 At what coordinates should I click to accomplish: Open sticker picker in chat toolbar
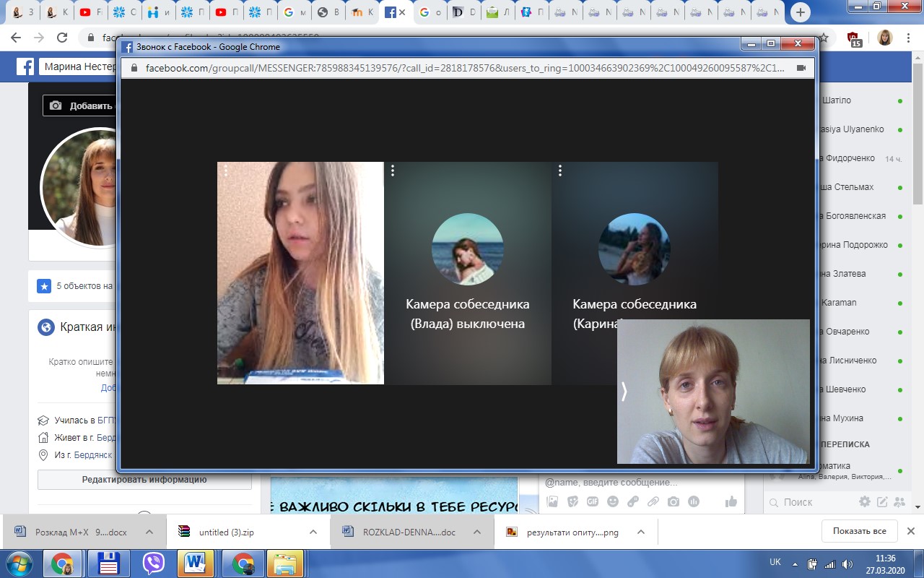(x=572, y=501)
